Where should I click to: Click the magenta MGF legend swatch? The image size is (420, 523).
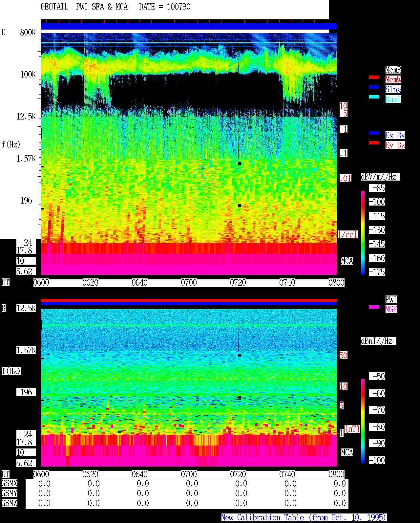374,307
